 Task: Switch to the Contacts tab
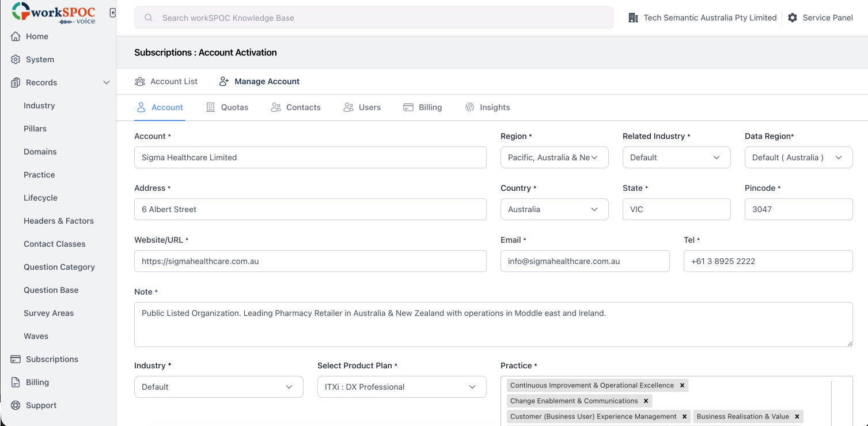[x=295, y=107]
